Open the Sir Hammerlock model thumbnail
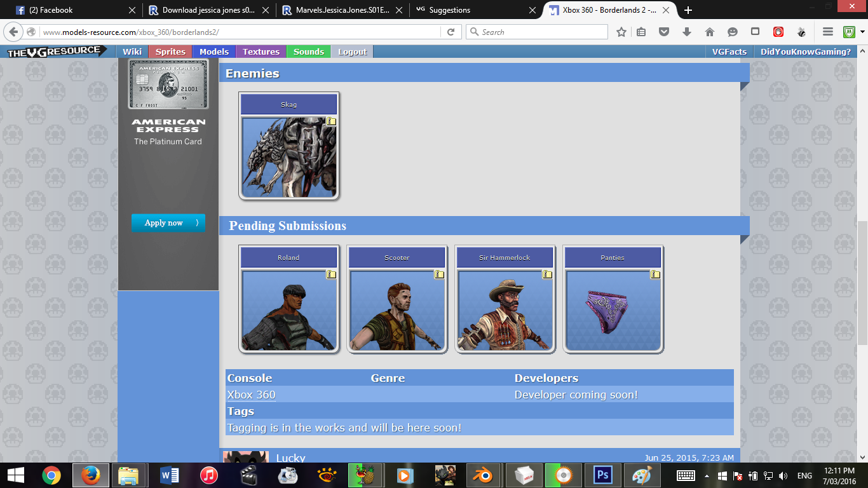868x488 pixels. (x=505, y=310)
